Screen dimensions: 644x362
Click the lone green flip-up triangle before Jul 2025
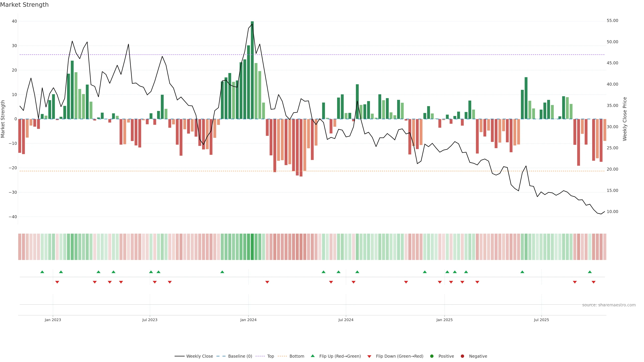[522, 272]
